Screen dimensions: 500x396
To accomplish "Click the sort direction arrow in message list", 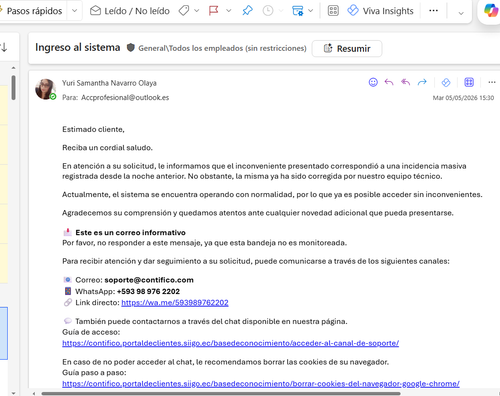I will click(x=4, y=48).
